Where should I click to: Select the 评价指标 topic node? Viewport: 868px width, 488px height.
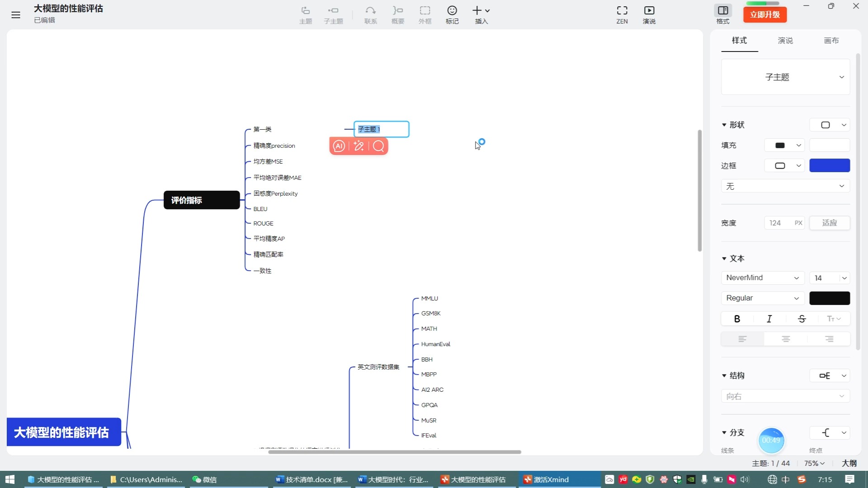202,200
